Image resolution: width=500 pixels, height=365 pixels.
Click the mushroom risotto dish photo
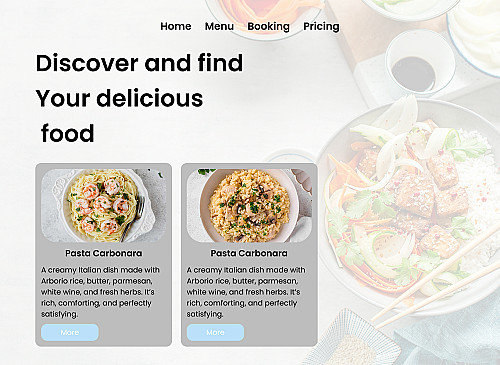[x=249, y=205]
